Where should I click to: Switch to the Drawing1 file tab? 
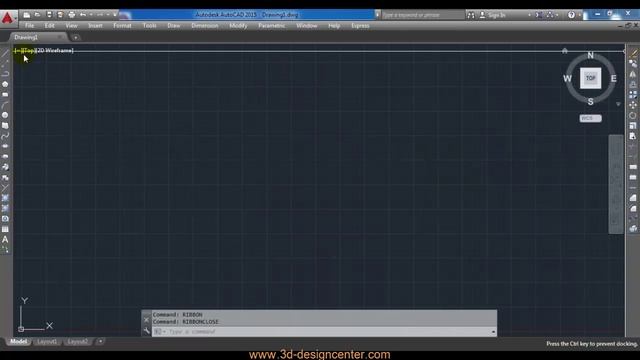26,37
